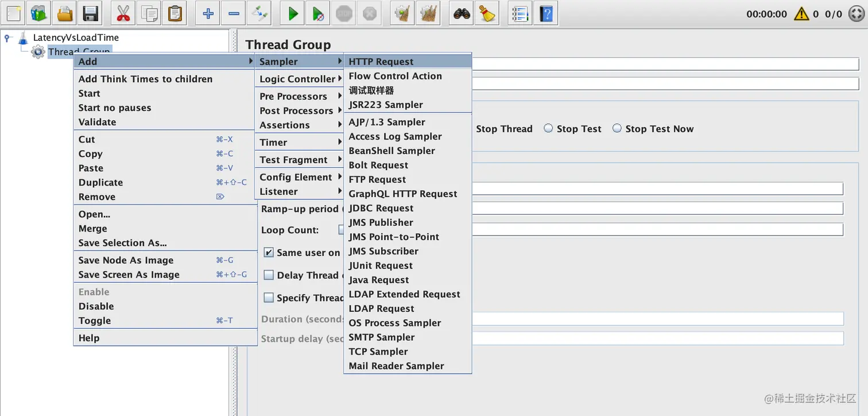Click the Thread Group gear icon in tree
The image size is (868, 416).
(38, 52)
